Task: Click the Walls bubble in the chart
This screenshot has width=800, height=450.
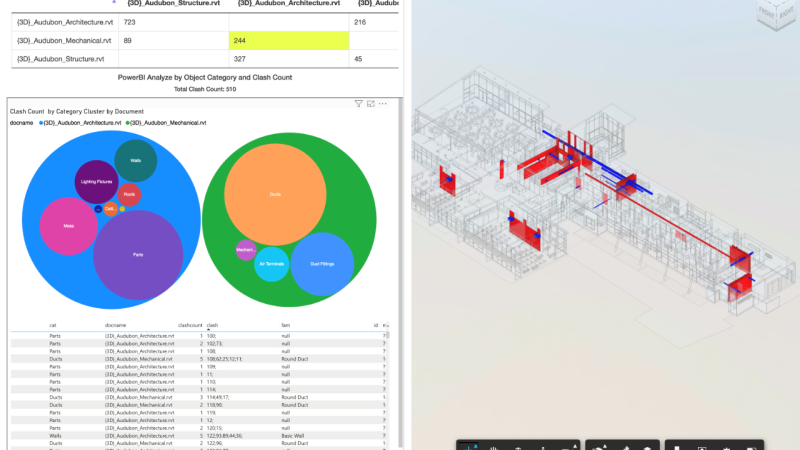Action: click(136, 161)
